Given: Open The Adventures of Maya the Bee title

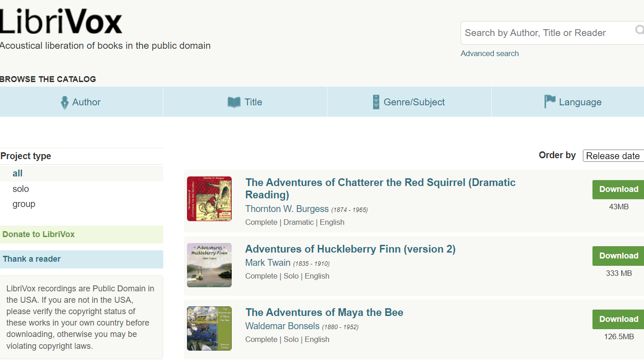Looking at the screenshot, I should point(324,312).
